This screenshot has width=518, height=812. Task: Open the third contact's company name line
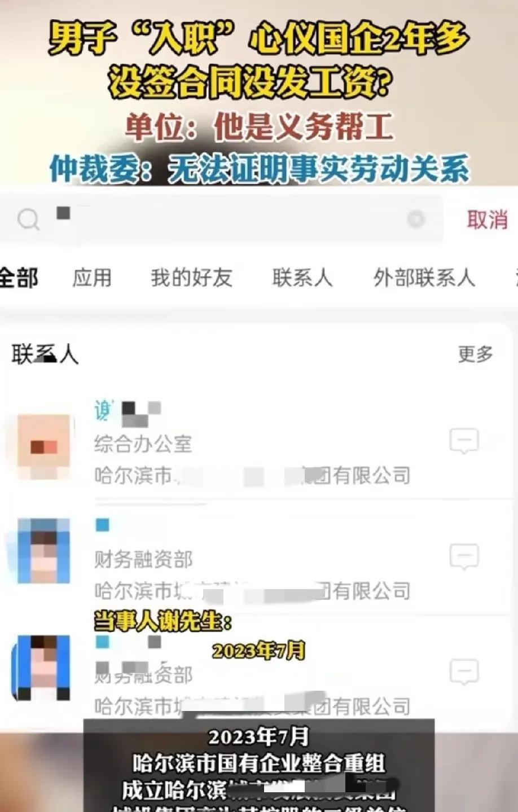tap(252, 705)
